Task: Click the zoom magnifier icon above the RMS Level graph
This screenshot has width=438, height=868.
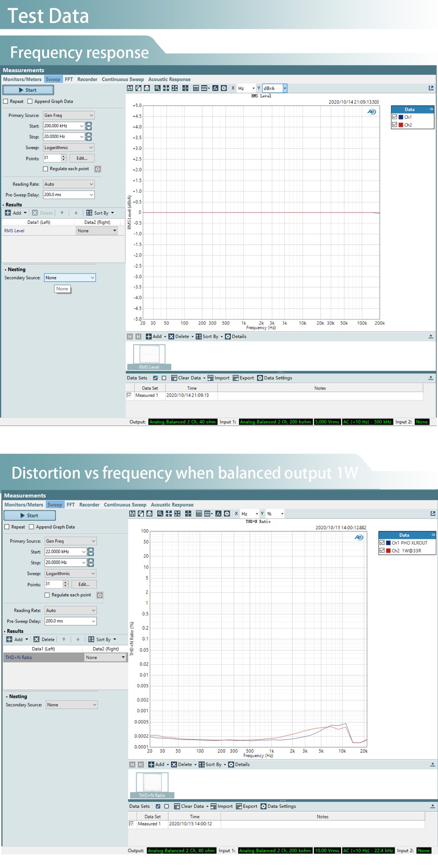Action: click(157, 88)
